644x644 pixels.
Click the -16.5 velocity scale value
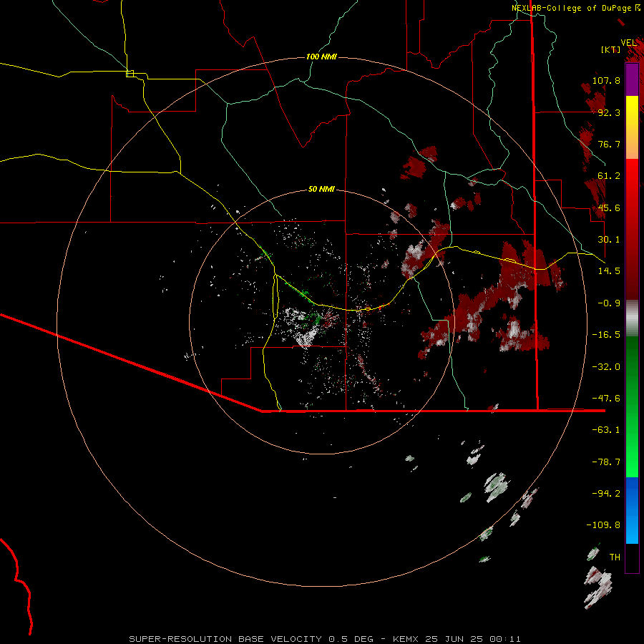[606, 335]
